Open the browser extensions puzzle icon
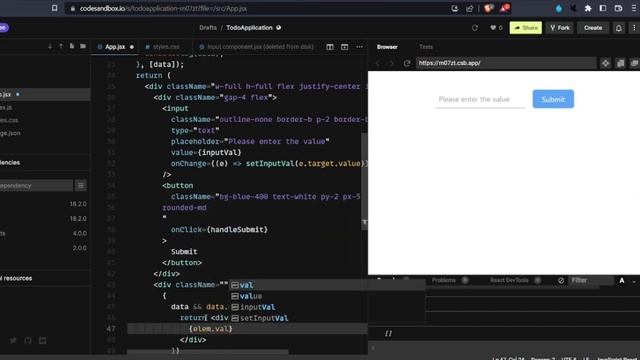The image size is (640, 360). (588, 8)
